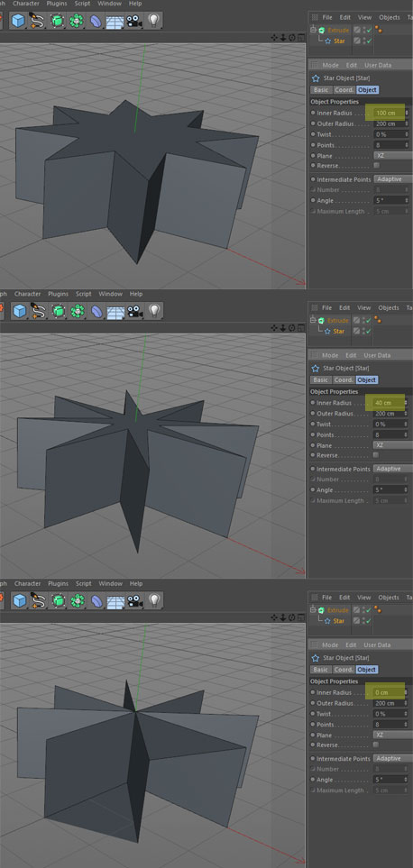The image size is (413, 868).
Task: Select spline pen icon in 40 cm screenshot
Action: 38,311
